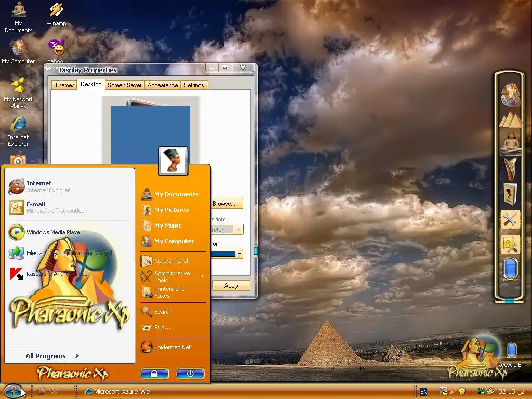Click the Browse... button
Screen dimensions: 532x399
[x=227, y=204]
